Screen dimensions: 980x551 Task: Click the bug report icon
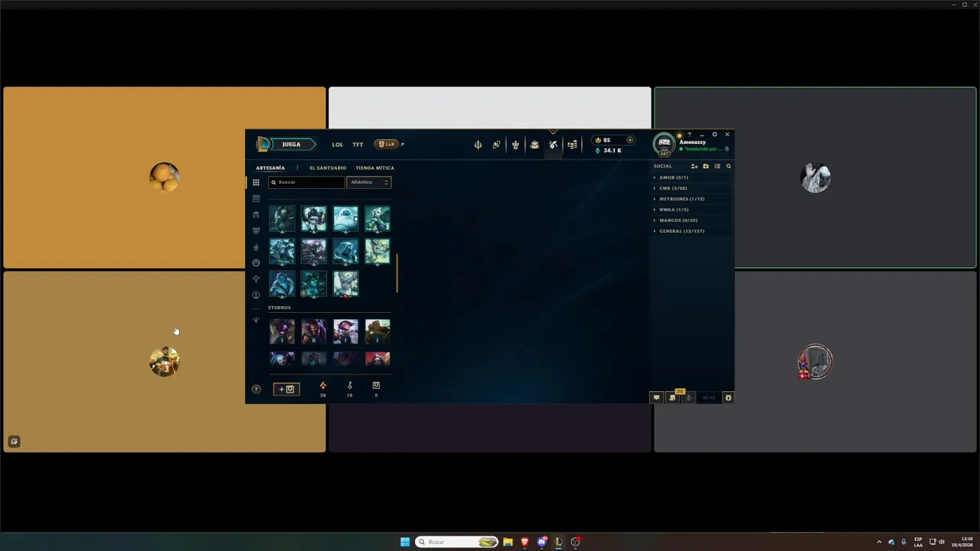728,397
